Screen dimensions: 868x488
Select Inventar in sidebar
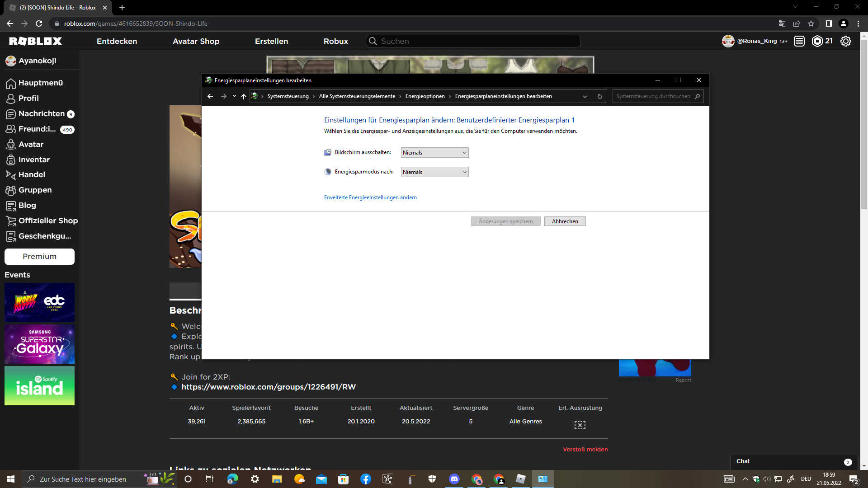tap(34, 160)
